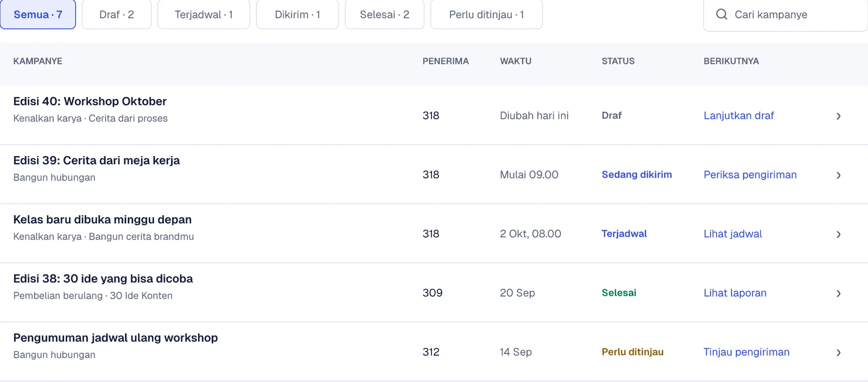Click the time value 2 Okt, 08.00

pos(531,234)
